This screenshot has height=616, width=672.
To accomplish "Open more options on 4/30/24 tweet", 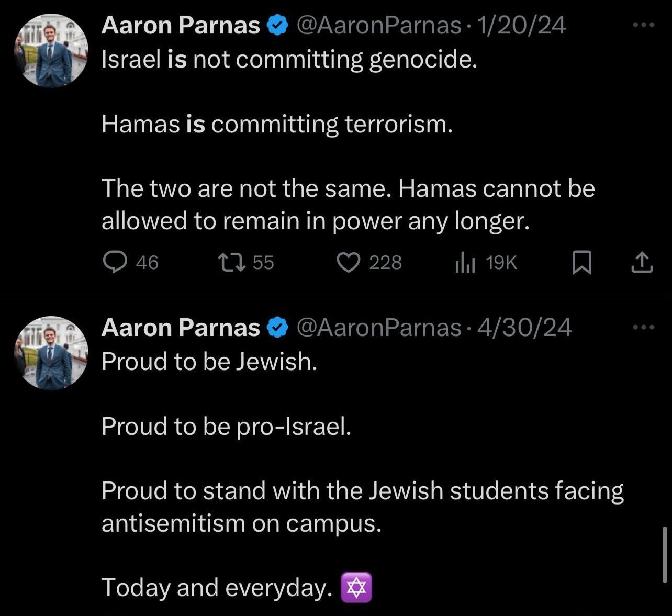I will [643, 327].
